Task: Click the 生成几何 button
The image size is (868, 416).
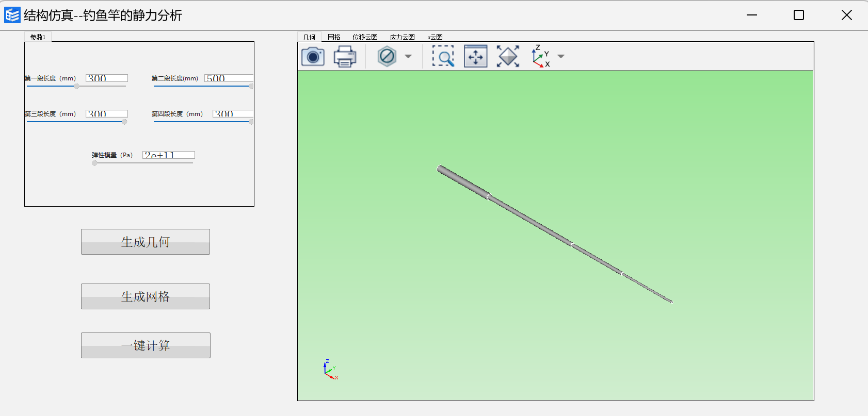Action: 146,242
